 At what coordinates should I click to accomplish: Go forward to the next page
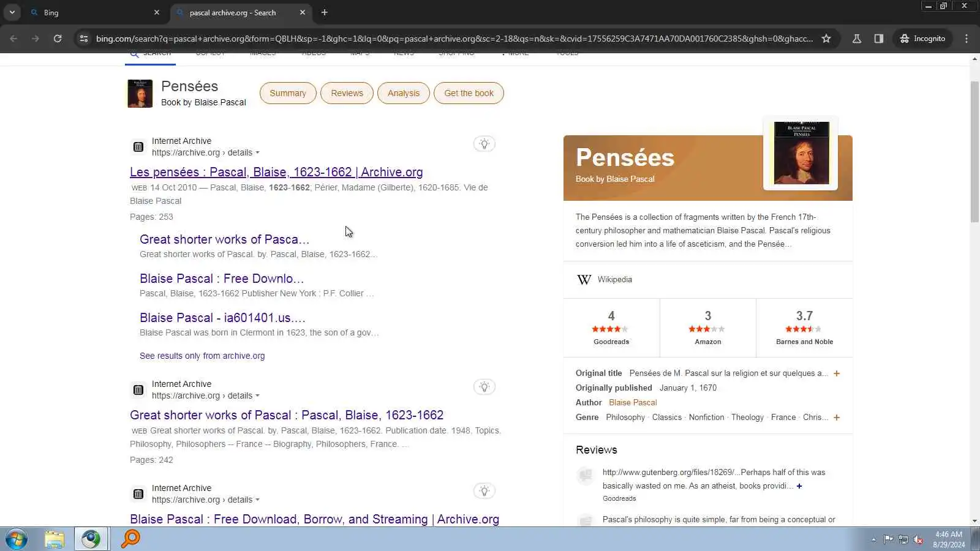(x=36, y=39)
